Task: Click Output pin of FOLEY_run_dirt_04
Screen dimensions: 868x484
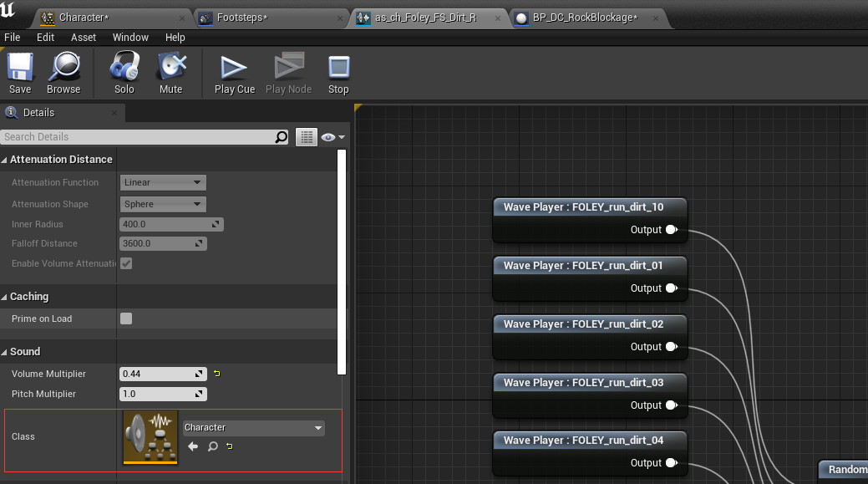Action: (672, 462)
